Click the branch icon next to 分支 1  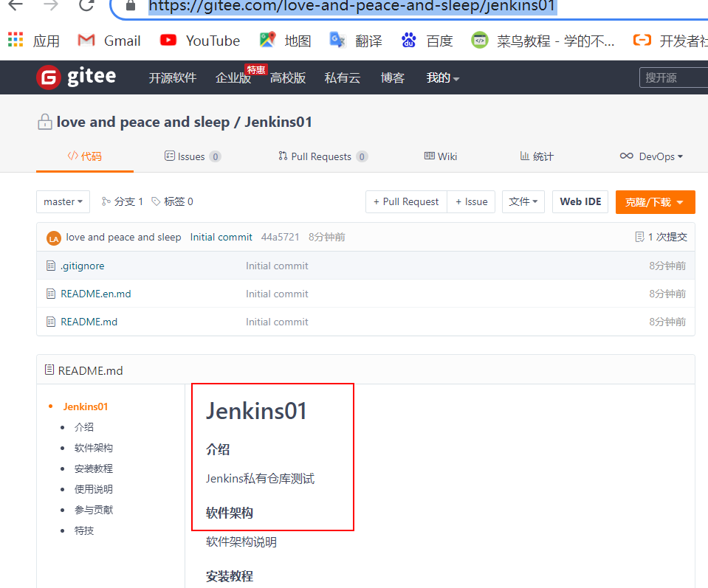105,201
